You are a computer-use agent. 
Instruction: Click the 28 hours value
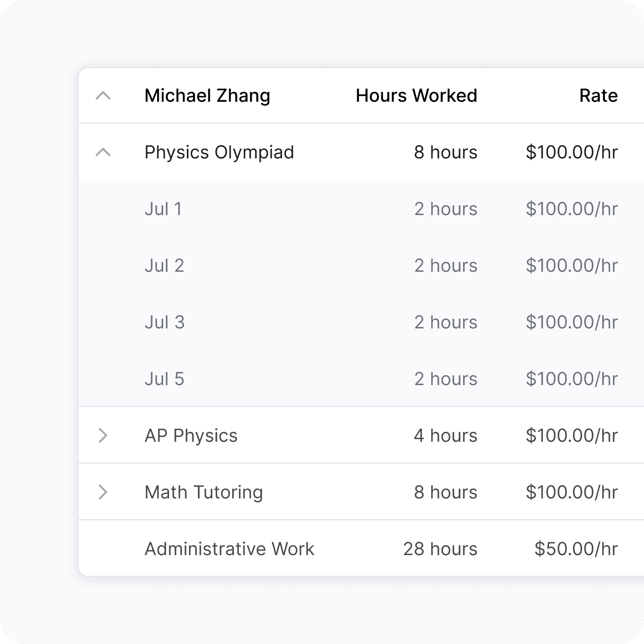[x=440, y=549]
